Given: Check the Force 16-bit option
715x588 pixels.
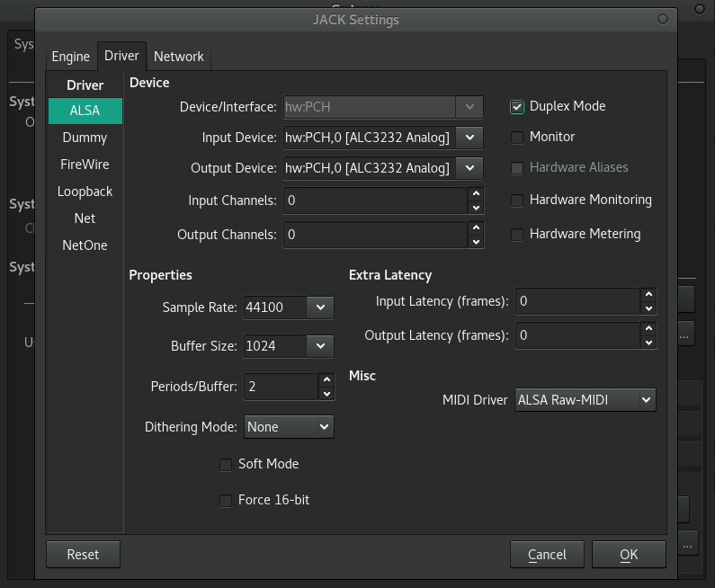Looking at the screenshot, I should (226, 501).
